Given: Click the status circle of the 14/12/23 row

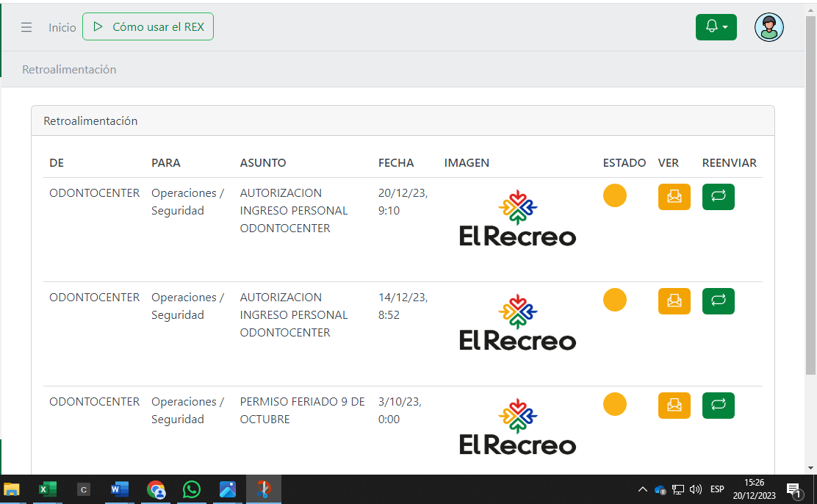Looking at the screenshot, I should click(x=615, y=300).
